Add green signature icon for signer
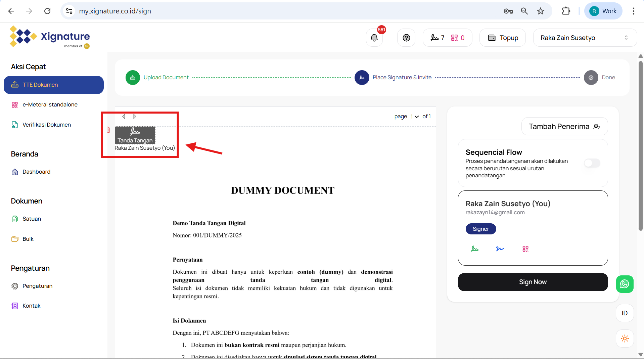The height and width of the screenshot is (359, 644). [x=475, y=249]
